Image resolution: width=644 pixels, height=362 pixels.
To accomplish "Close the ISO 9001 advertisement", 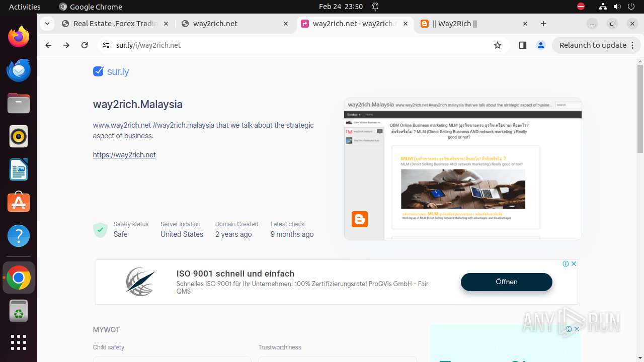I will [574, 264].
